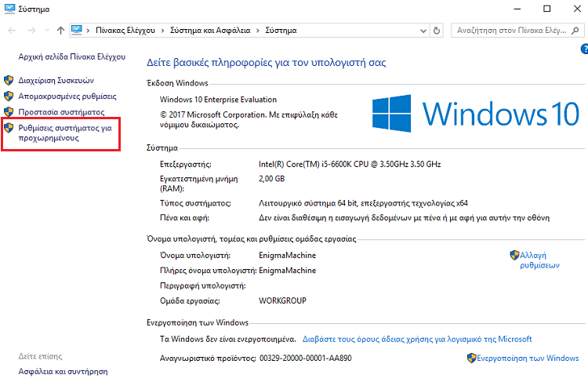Open Διαχείριση Συσκευών link
The width and height of the screenshot is (588, 382).
[x=56, y=80]
